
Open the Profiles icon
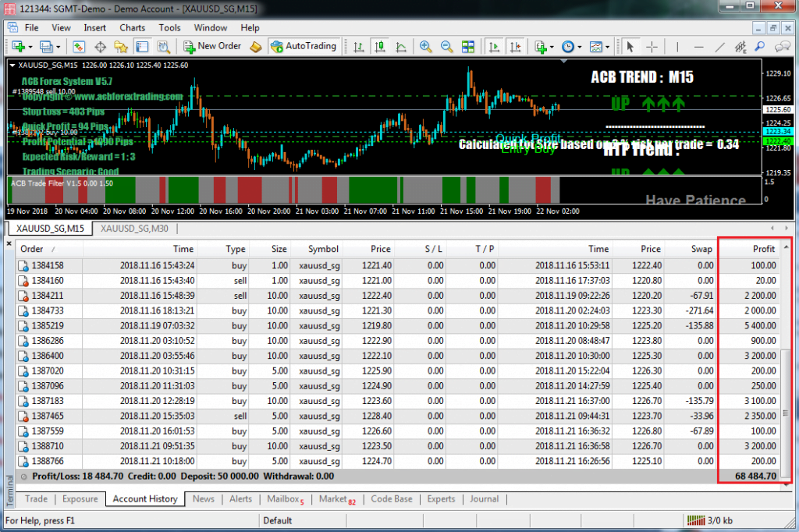(46, 47)
